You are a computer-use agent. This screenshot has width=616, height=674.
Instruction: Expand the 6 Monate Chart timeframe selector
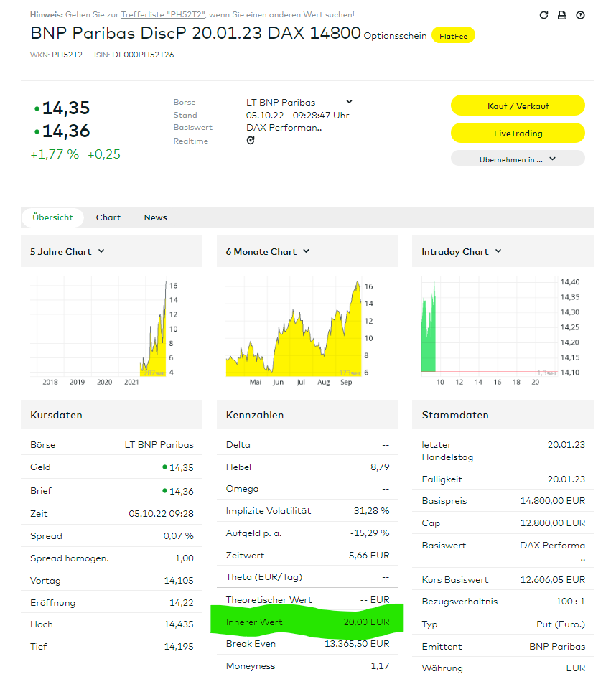pyautogui.click(x=307, y=251)
